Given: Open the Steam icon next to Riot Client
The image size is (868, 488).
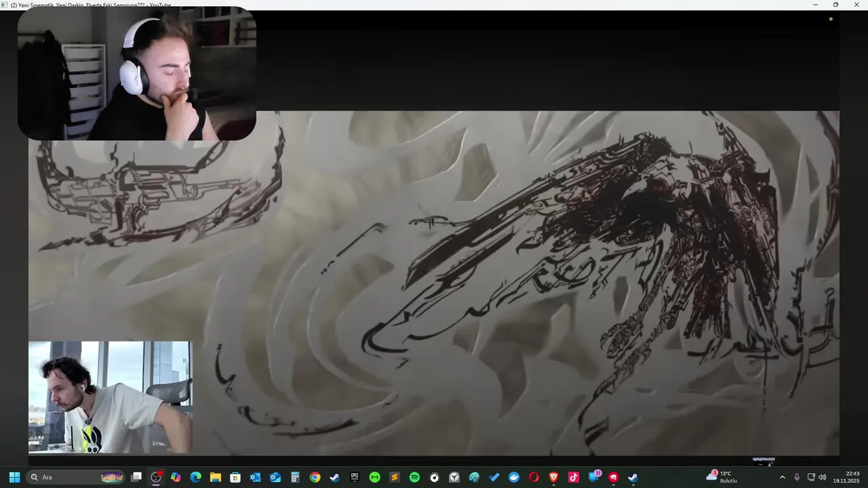Looking at the screenshot, I should pos(633,477).
